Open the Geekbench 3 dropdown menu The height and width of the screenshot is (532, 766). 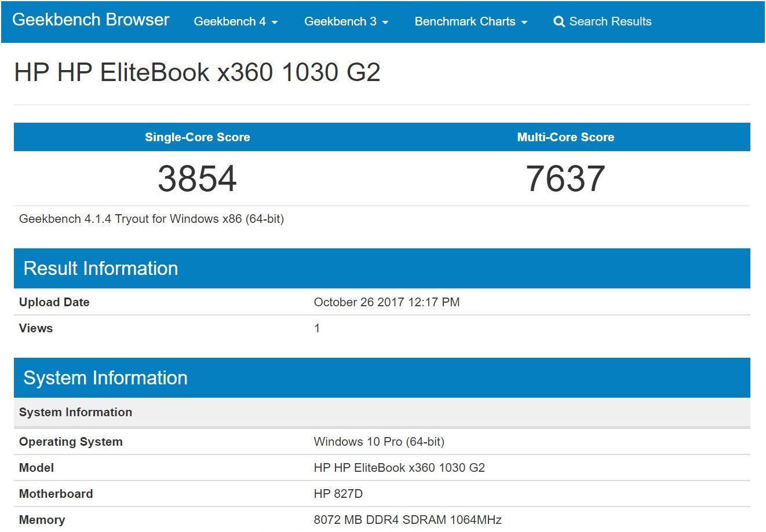click(346, 21)
